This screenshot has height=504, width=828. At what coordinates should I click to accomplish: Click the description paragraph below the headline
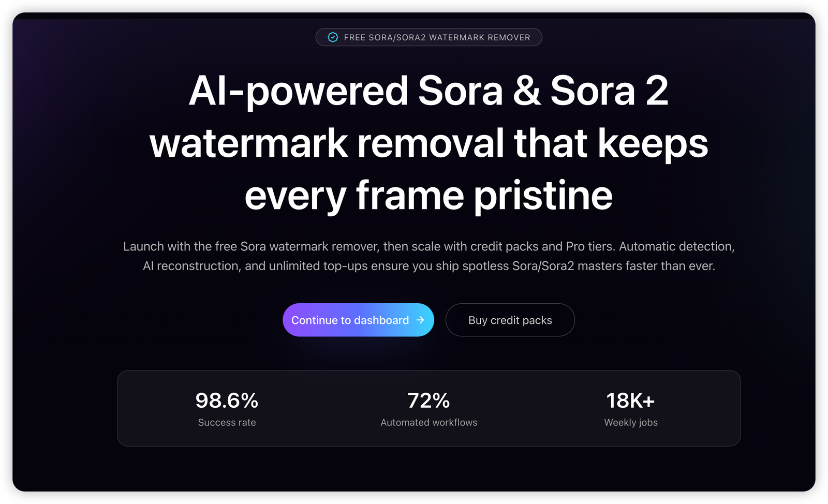[428, 256]
